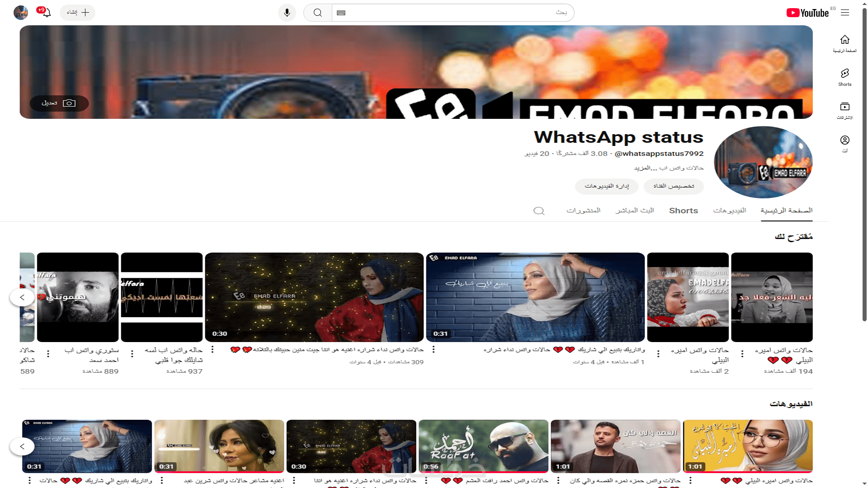868x488 pixels.
Task: Switch to the Shorts channel tab
Action: click(x=683, y=211)
